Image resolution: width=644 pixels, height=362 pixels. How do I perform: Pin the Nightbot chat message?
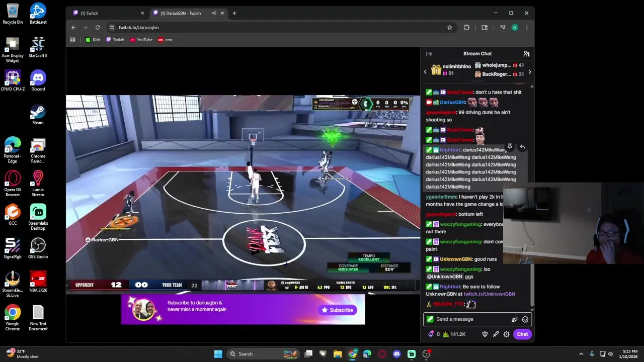pyautogui.click(x=510, y=147)
